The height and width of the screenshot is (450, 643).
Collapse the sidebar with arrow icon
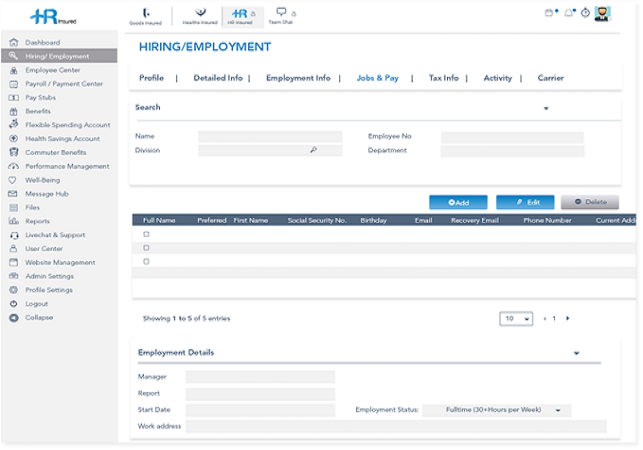(x=14, y=318)
